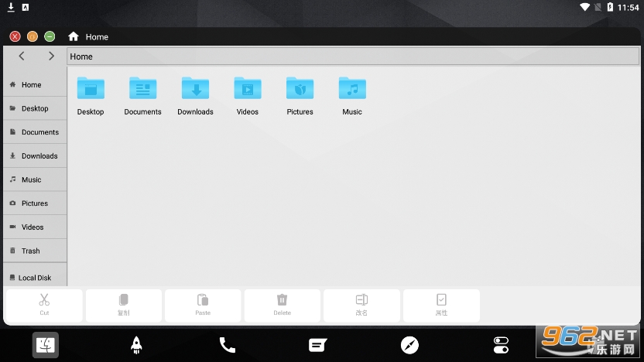Open the phone dialer in the dock

point(227,345)
